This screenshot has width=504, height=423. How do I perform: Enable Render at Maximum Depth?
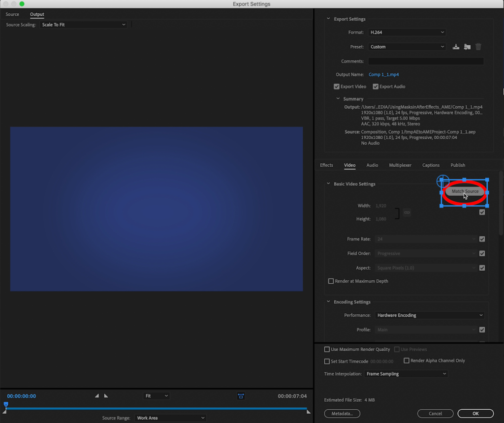pos(331,281)
